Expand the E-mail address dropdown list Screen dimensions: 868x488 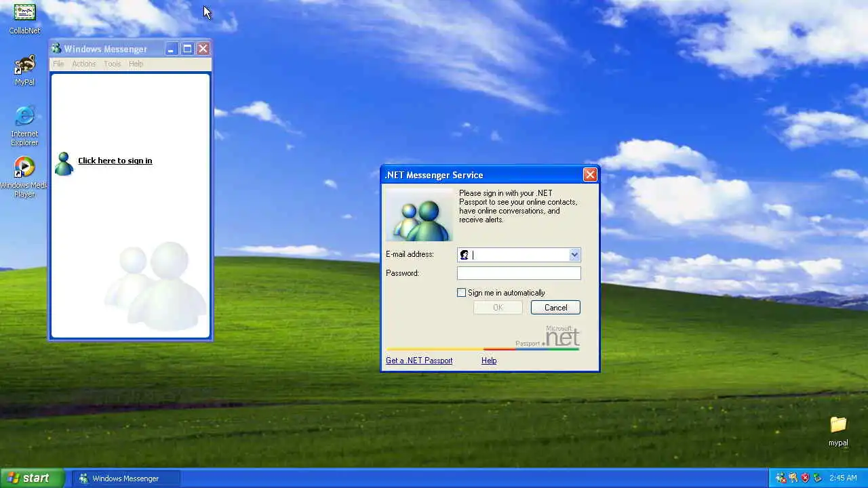click(574, 255)
